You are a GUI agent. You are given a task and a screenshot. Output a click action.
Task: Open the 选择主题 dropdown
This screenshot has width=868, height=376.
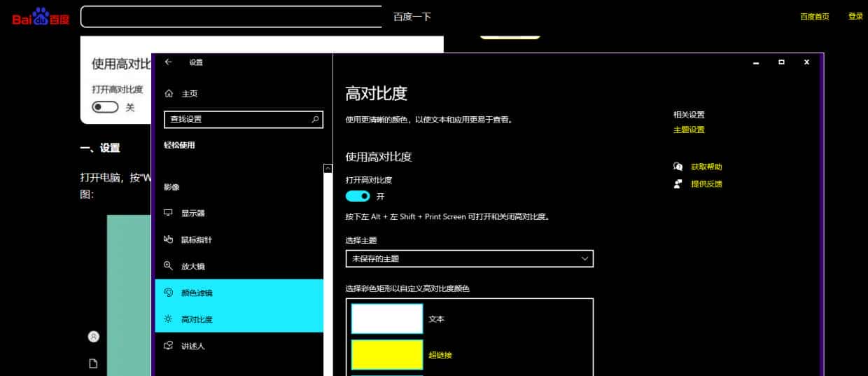pyautogui.click(x=470, y=258)
